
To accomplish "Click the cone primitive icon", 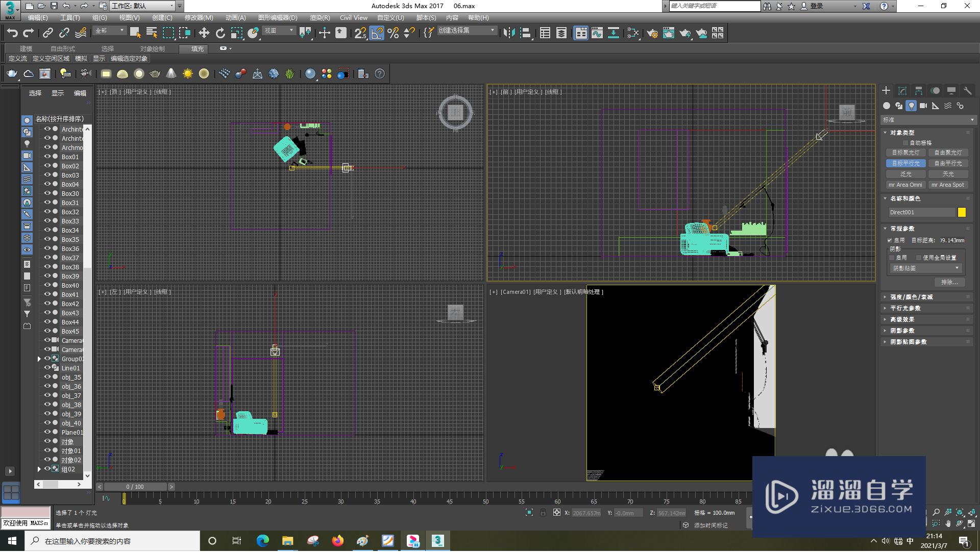I will (171, 74).
